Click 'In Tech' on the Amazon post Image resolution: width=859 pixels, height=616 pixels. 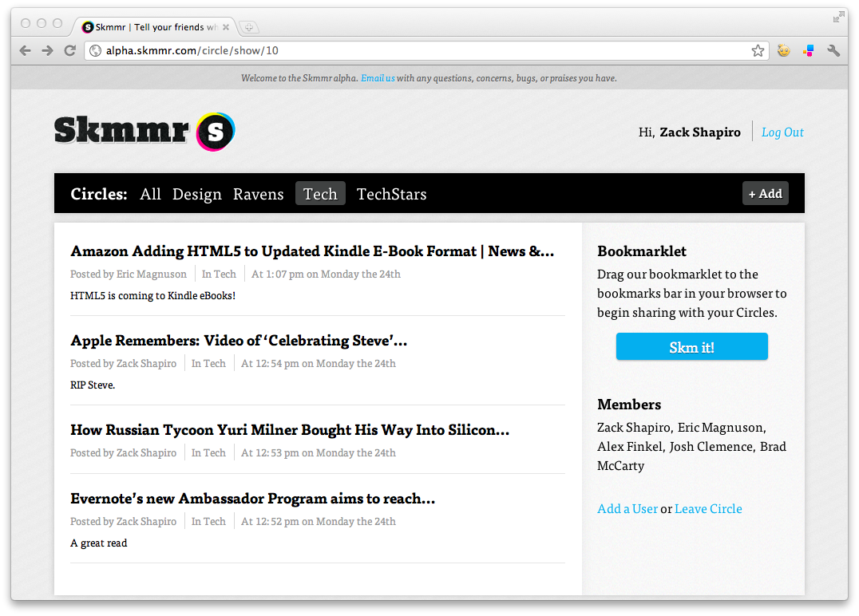point(219,274)
